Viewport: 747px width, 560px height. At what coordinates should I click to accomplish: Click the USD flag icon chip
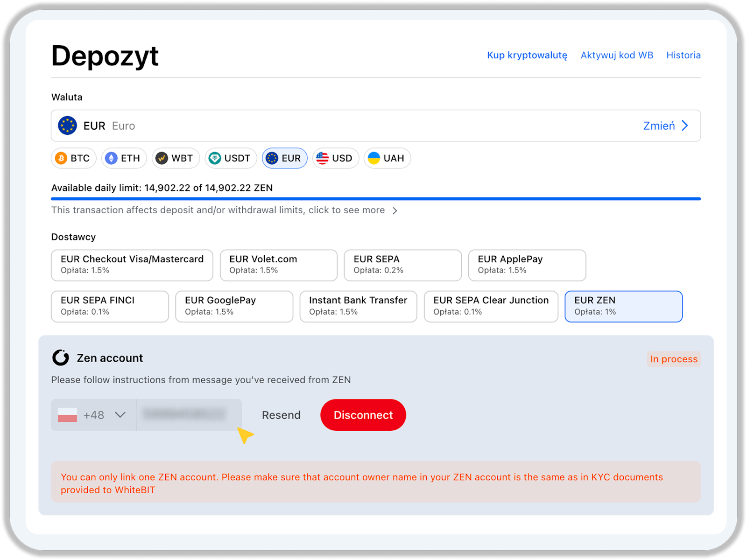(322, 158)
